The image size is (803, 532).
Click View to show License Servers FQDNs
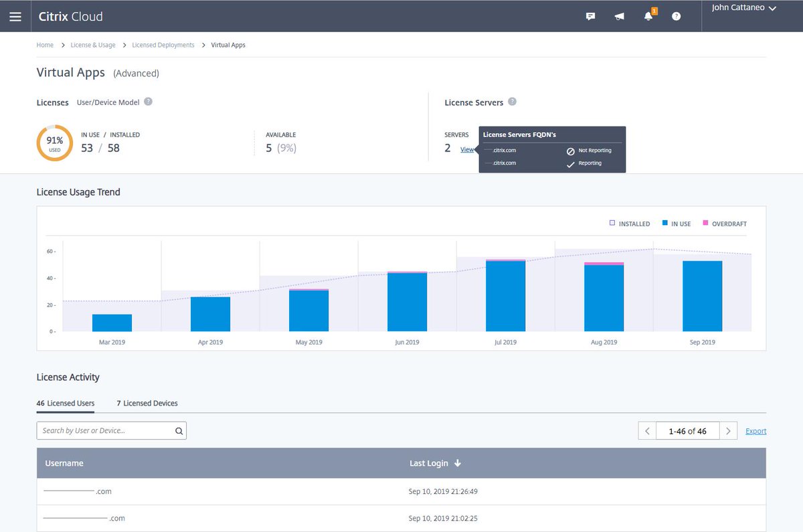coord(468,149)
